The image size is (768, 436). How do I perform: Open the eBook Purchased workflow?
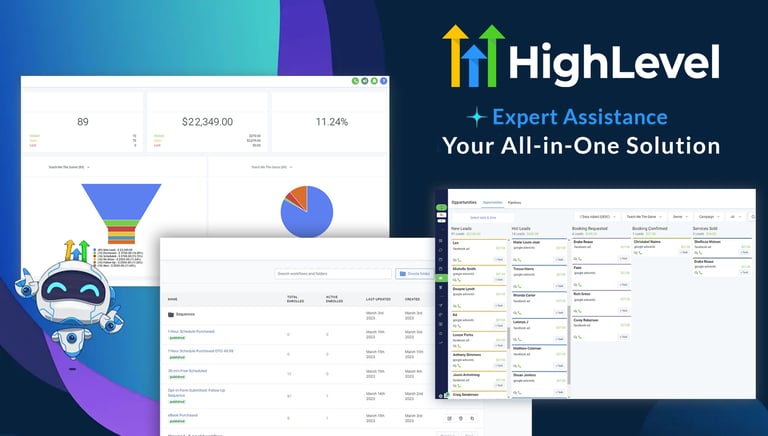183,415
